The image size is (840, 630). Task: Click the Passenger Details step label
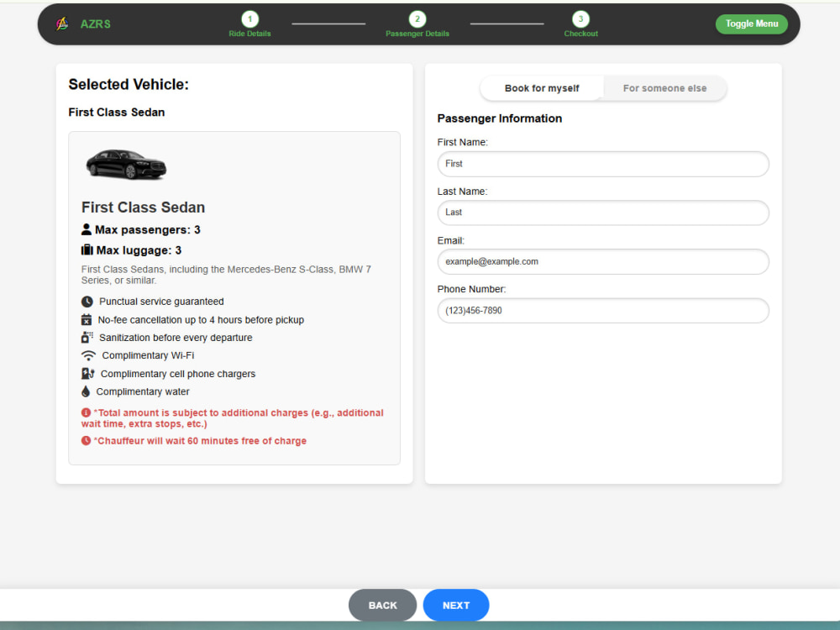[x=417, y=34]
